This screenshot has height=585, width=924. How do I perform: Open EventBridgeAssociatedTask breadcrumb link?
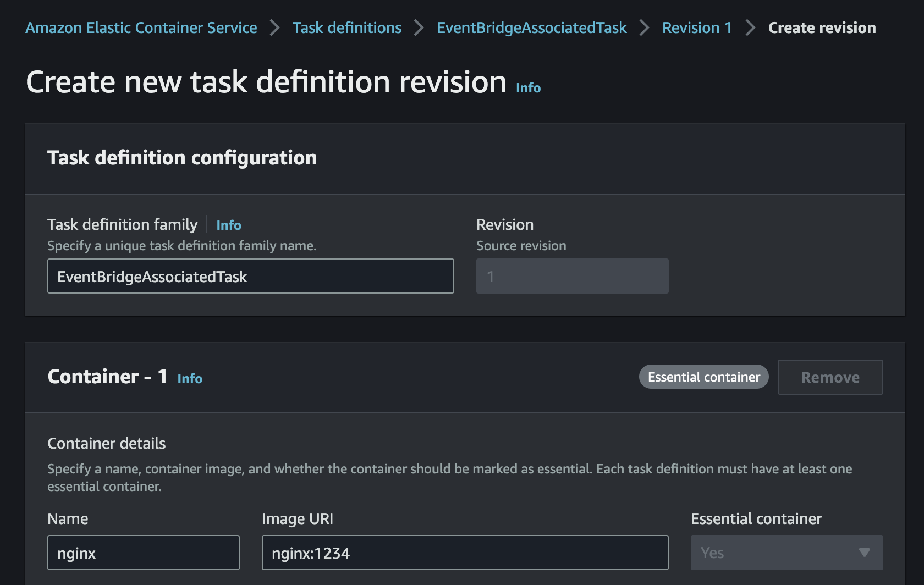[x=532, y=27]
